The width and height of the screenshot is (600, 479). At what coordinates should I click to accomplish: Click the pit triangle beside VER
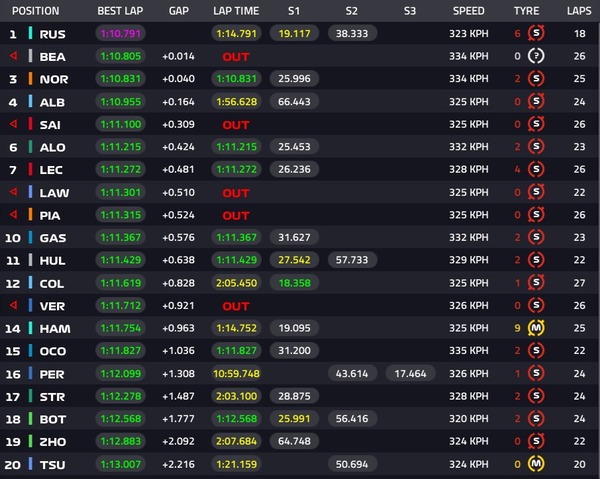tap(14, 305)
